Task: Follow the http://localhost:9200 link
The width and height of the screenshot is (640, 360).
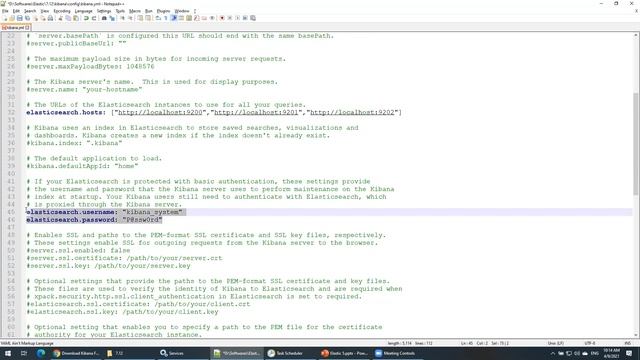Action: [x=160, y=112]
